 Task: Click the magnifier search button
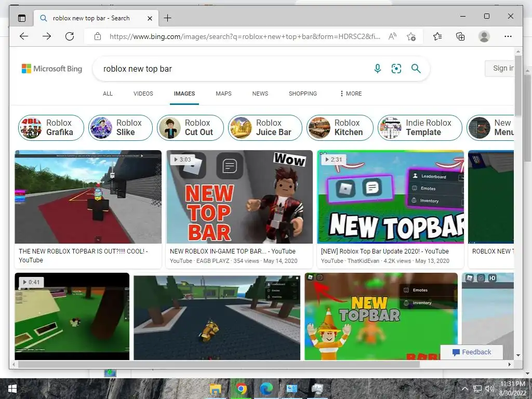tap(416, 69)
